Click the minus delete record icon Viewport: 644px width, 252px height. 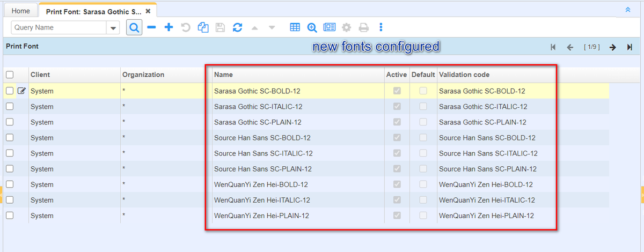point(151,27)
